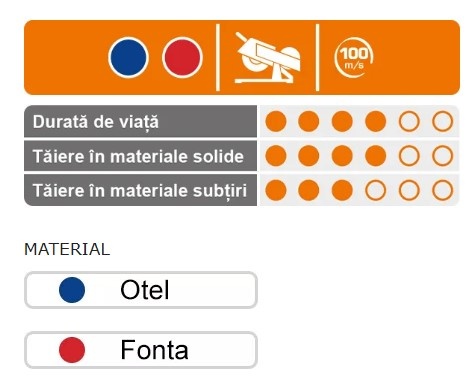
Task: Click the Durată de viață label
Action: (x=96, y=122)
